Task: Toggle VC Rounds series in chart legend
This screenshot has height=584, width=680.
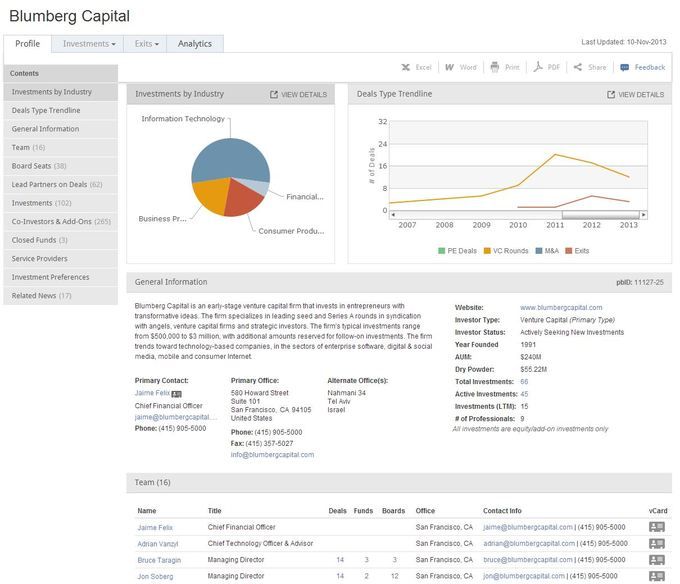Action: pos(505,250)
